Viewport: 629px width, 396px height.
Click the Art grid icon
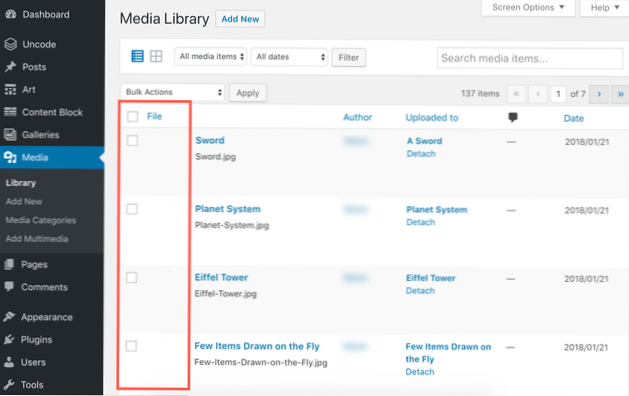tap(10, 89)
